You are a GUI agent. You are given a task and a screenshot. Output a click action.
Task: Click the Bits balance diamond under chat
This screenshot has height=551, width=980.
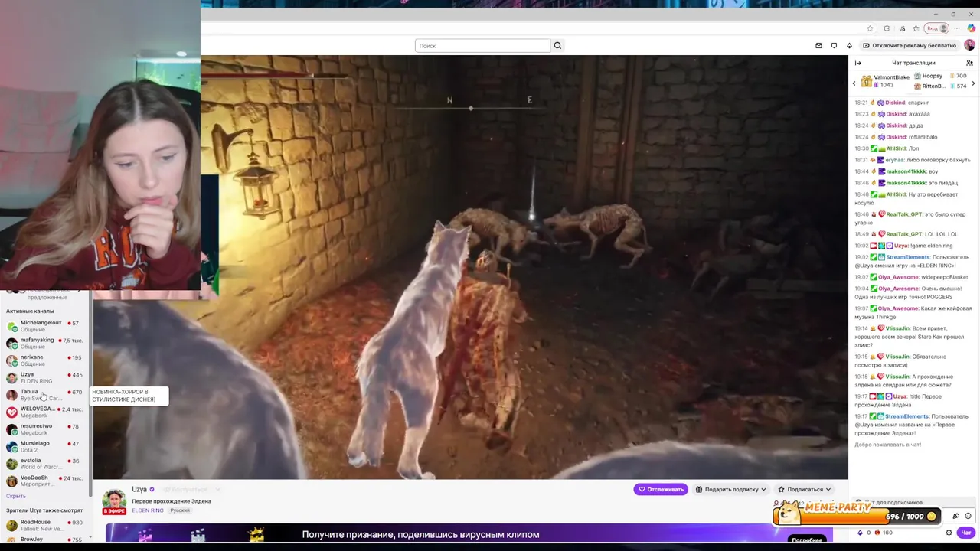pyautogui.click(x=860, y=533)
